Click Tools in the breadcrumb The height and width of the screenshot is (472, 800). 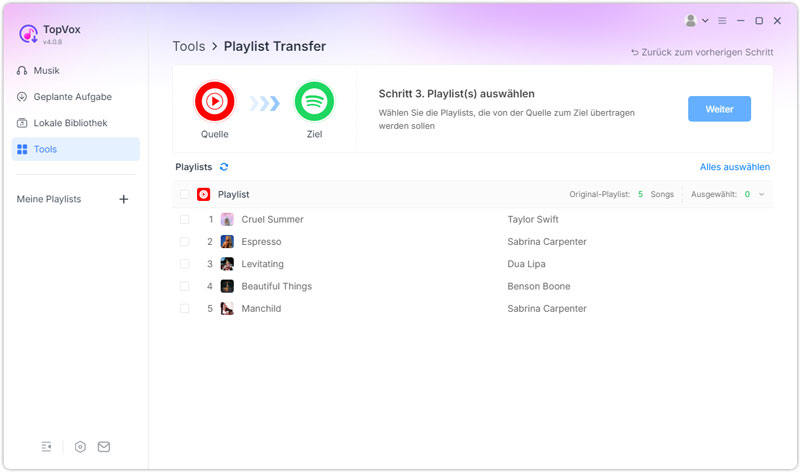(x=189, y=46)
